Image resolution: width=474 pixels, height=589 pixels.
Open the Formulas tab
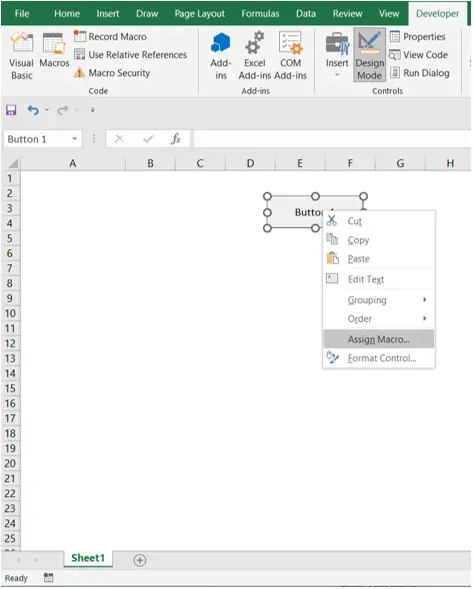tap(260, 14)
